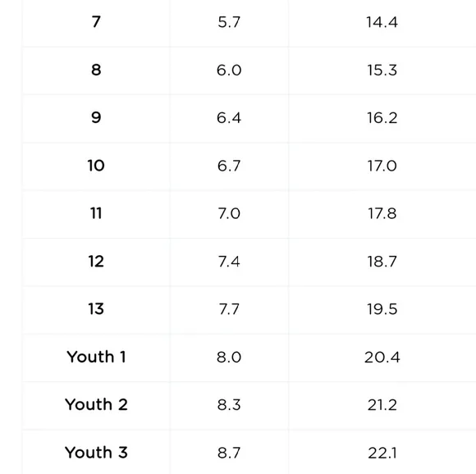Select the Youth 2 size label
This screenshot has height=474, width=476.
click(x=96, y=404)
